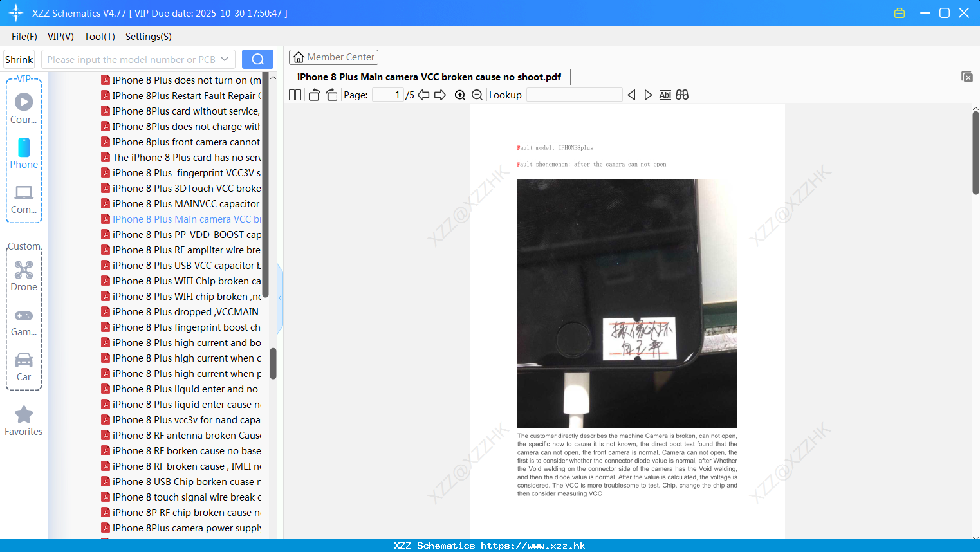Image resolution: width=980 pixels, height=552 pixels.
Task: Rotate page counterclockwise
Action: 314,95
